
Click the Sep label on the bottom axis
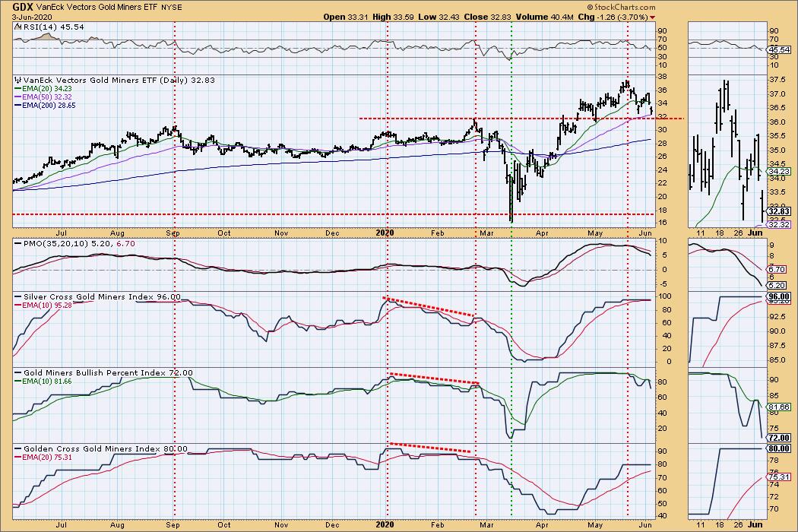[173, 524]
